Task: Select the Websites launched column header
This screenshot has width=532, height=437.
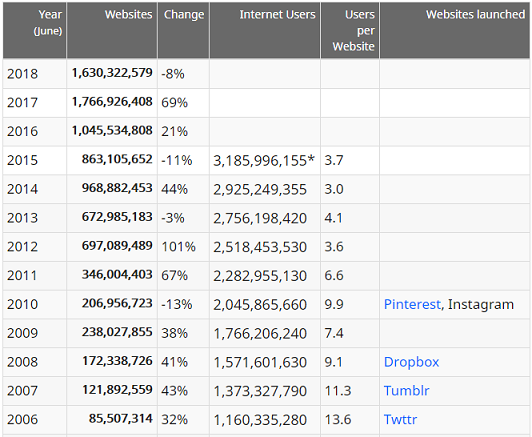Action: click(455, 30)
